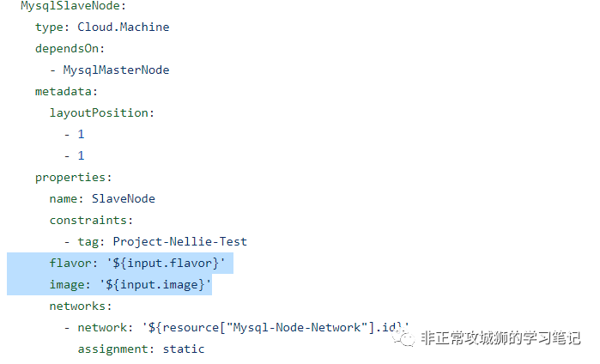Click the metadata key
Viewport: 600px width, 364px height.
tap(66, 92)
